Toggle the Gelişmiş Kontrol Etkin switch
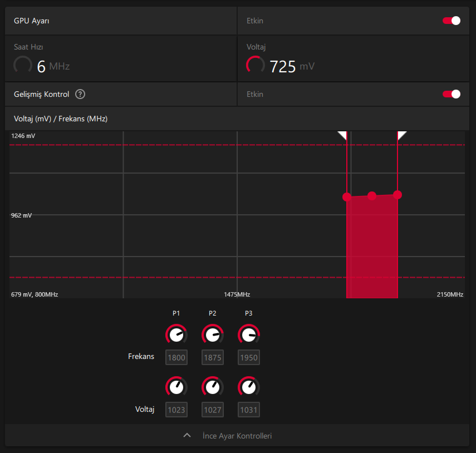The width and height of the screenshot is (476, 453). (452, 94)
